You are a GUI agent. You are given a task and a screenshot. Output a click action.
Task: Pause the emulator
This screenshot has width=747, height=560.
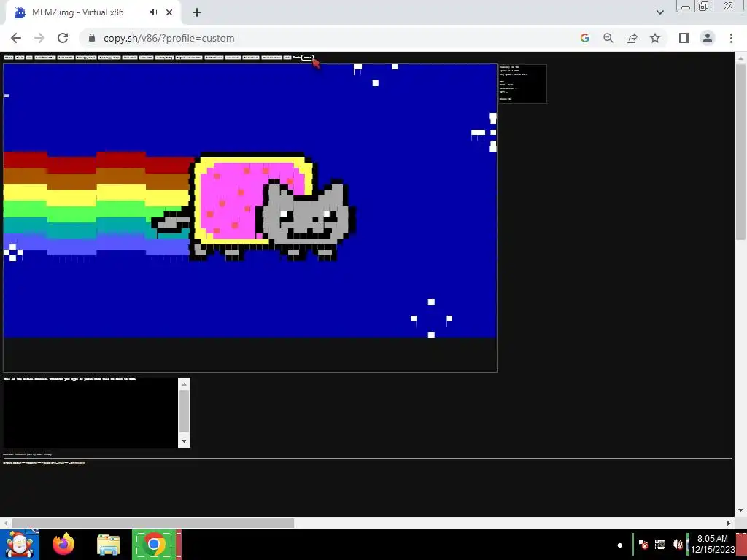coord(8,58)
